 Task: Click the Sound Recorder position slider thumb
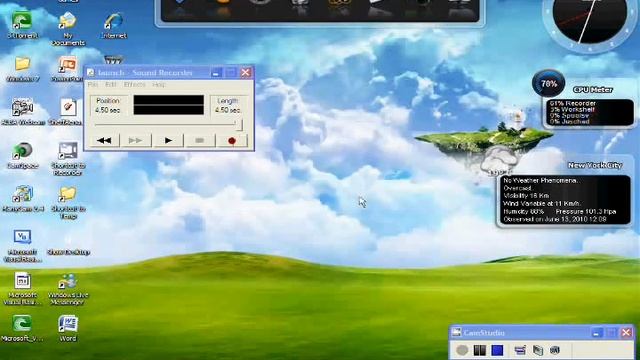click(239, 124)
